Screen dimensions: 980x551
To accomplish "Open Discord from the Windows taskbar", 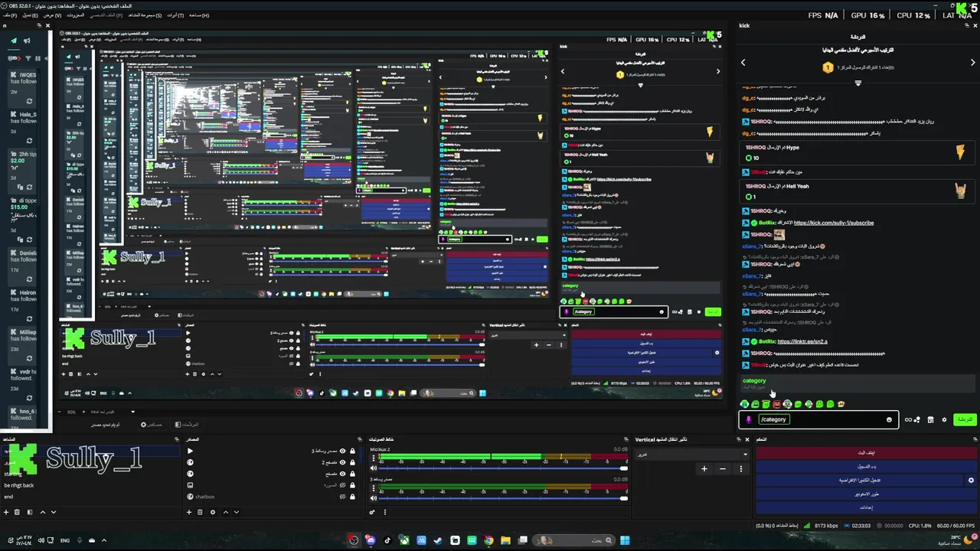I will click(371, 540).
